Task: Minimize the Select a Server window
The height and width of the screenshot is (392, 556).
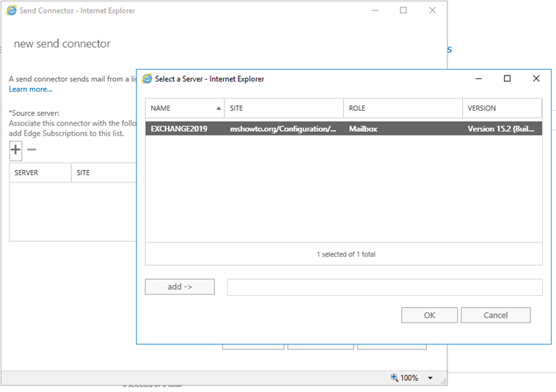Action: (479, 78)
